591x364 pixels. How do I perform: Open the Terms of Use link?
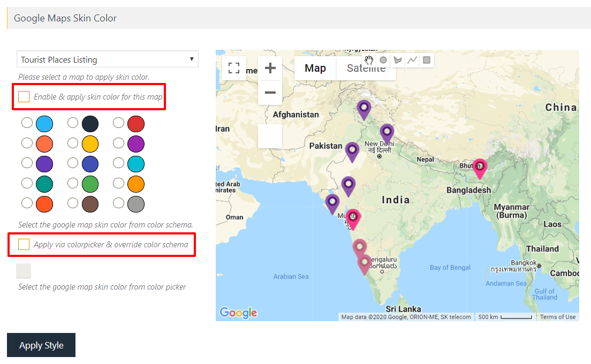pyautogui.click(x=558, y=317)
